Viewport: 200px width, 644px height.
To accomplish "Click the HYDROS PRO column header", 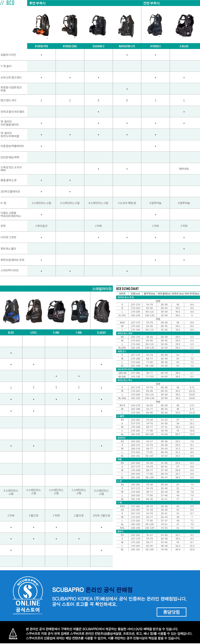I will 41,46.
